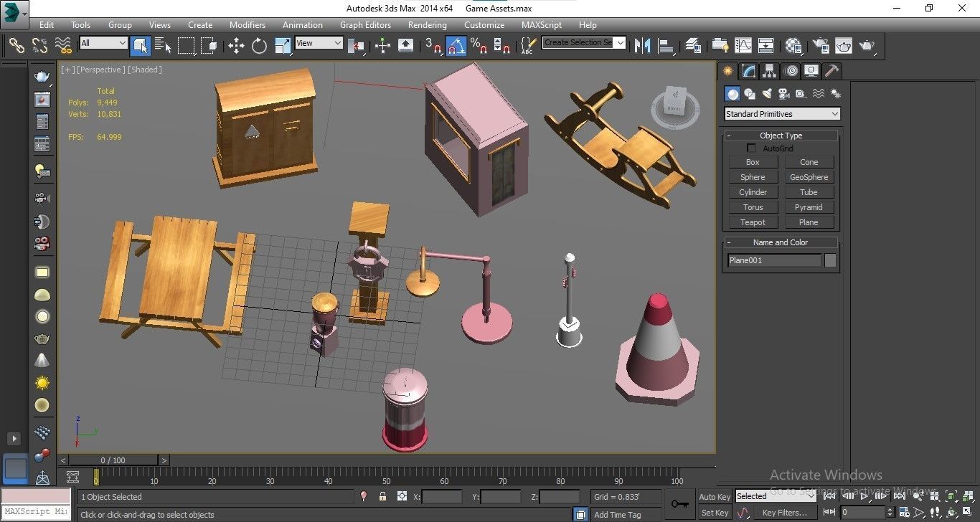This screenshot has height=522, width=980.
Task: Open the Manage Layers icon
Action: [x=692, y=46]
